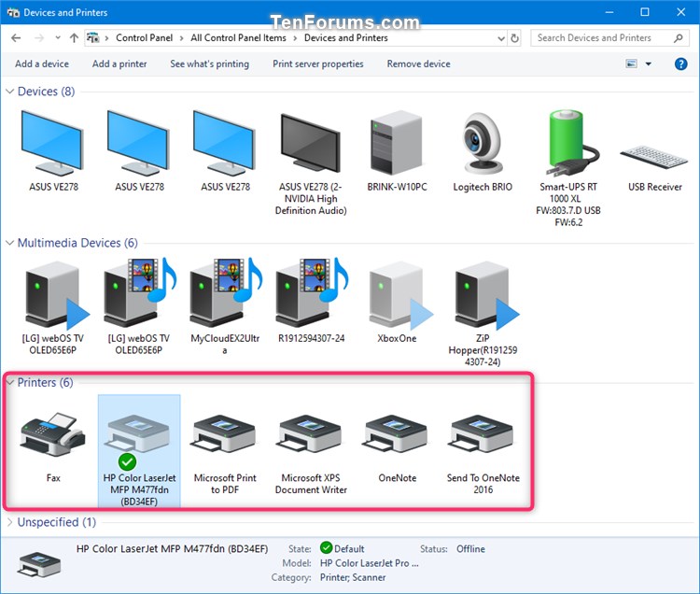The image size is (700, 594).
Task: Open Print server properties
Action: (x=318, y=64)
